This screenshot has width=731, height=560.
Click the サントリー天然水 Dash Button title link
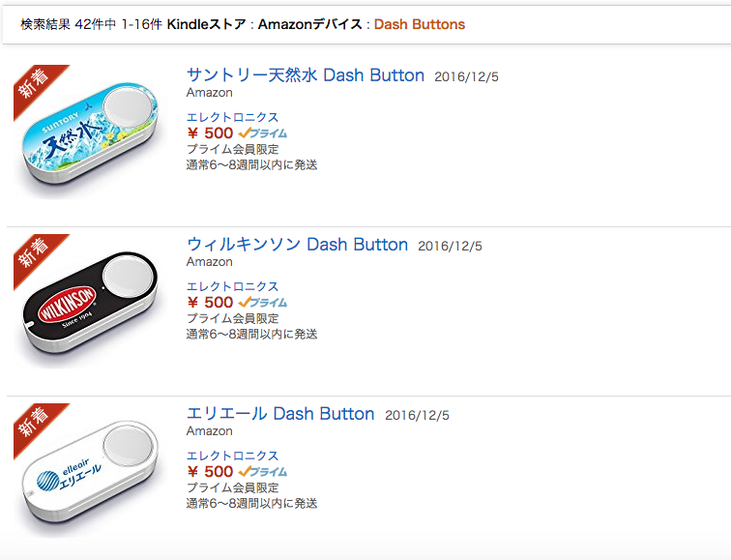(305, 75)
